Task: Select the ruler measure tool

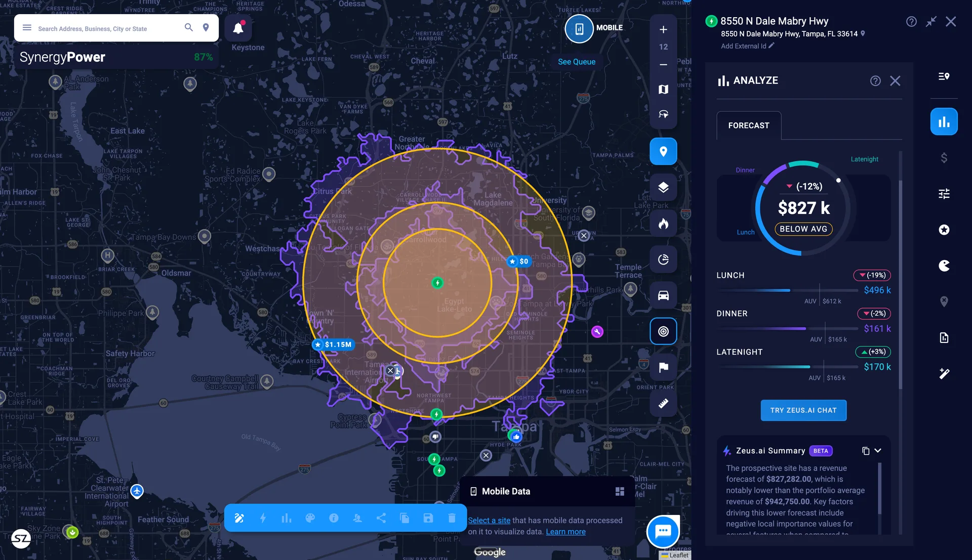Action: 663,403
